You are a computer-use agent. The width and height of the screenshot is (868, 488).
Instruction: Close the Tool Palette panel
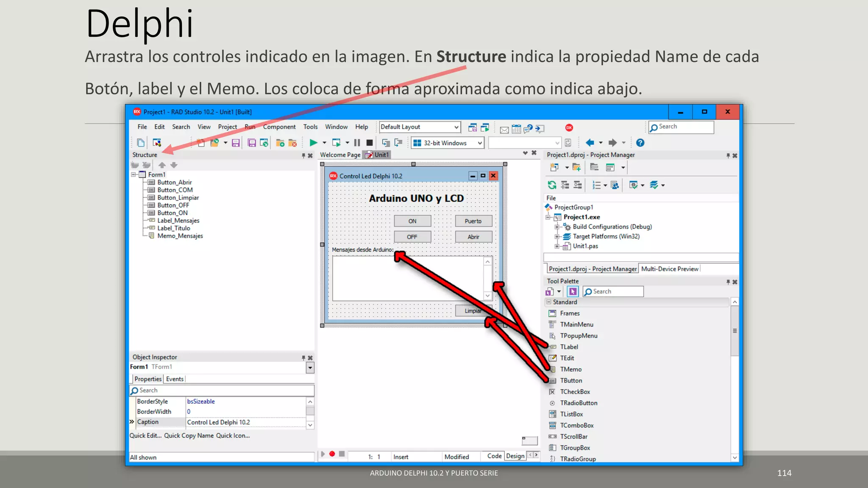735,282
